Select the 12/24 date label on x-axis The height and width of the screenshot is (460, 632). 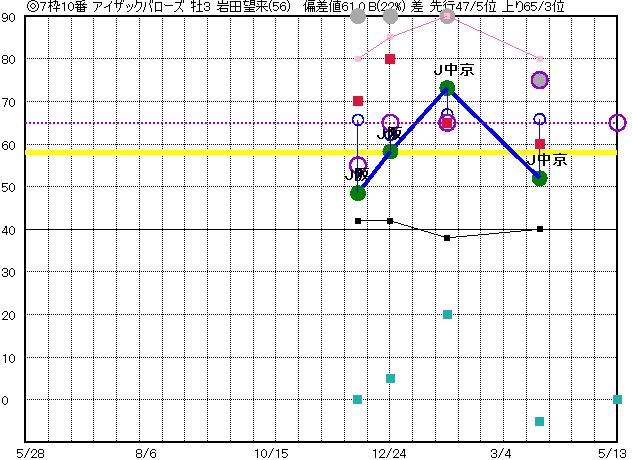pos(391,452)
